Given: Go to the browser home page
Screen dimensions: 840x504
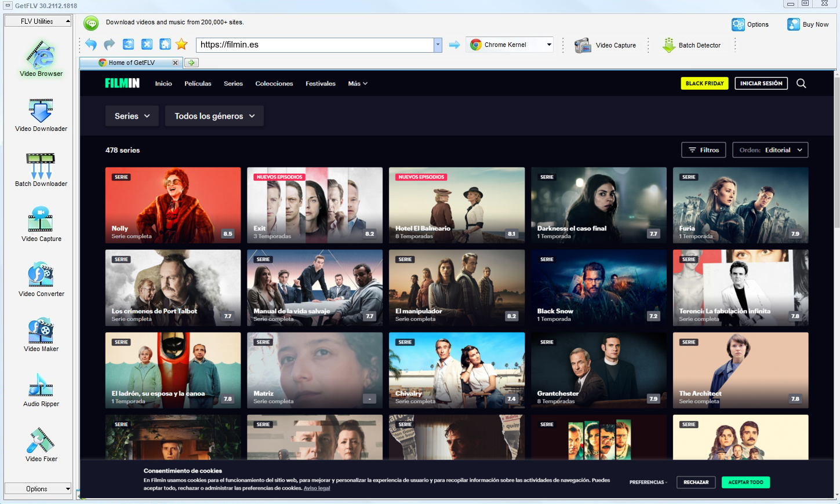Looking at the screenshot, I should point(165,45).
